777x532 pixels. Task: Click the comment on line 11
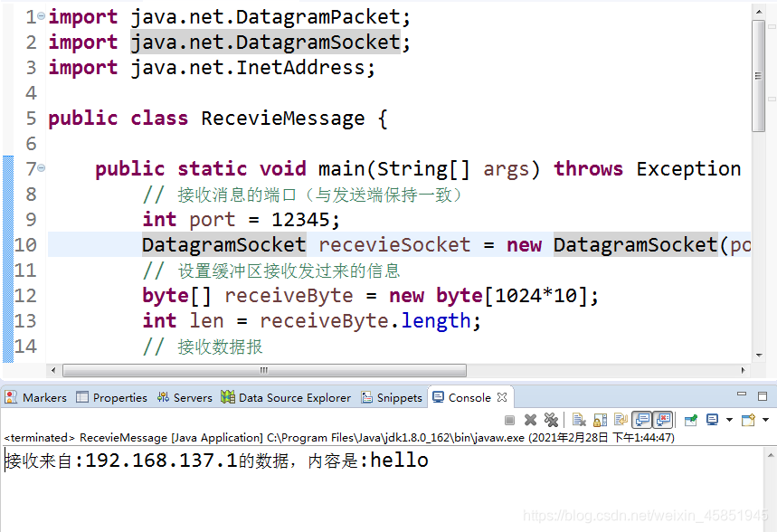point(271,271)
